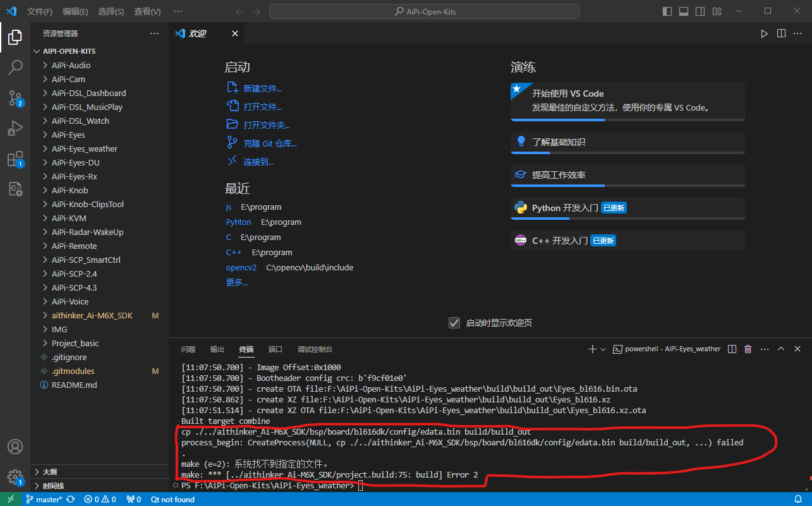Open the 查看(V) menu
This screenshot has width=812, height=506.
pyautogui.click(x=147, y=11)
